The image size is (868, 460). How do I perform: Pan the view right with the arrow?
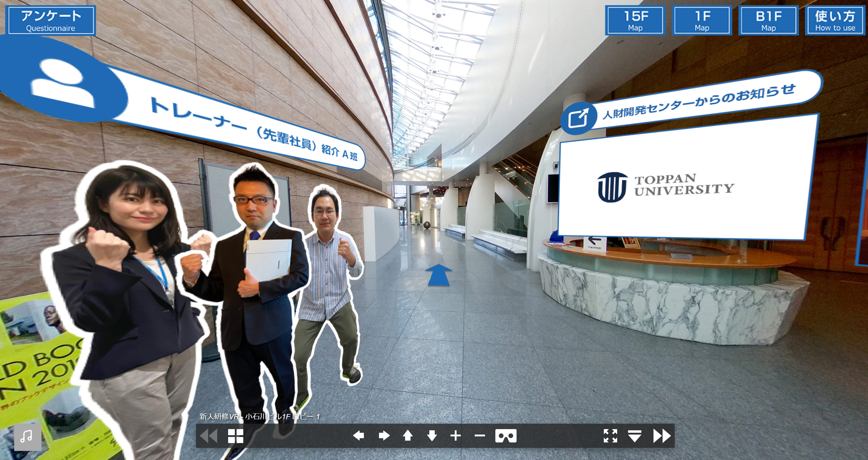(384, 436)
